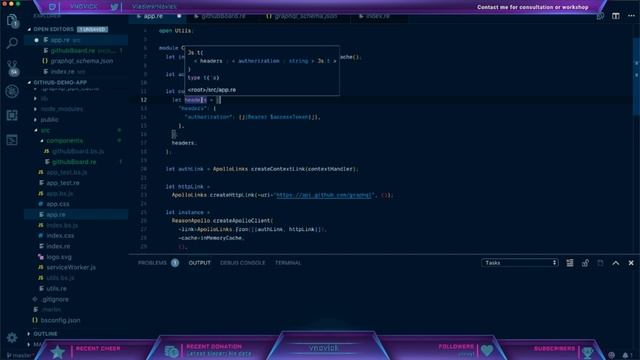Viewport: 640px width, 360px height.
Task: Switch to the index.re editor tab
Action: coord(378,16)
